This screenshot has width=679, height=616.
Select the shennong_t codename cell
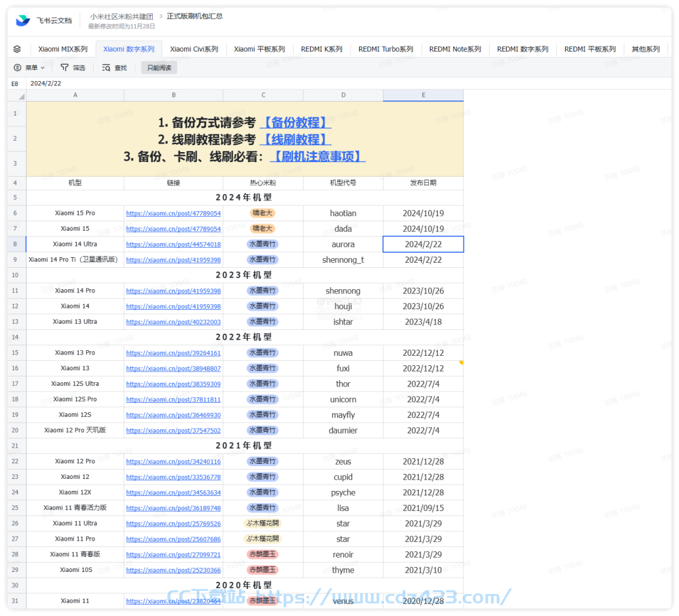click(343, 260)
